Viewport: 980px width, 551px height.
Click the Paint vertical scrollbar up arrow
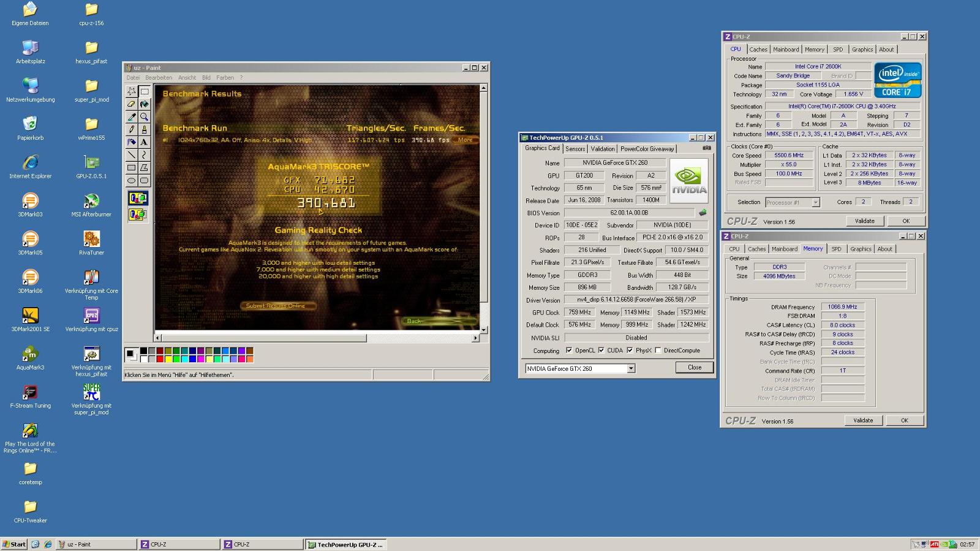coord(483,88)
